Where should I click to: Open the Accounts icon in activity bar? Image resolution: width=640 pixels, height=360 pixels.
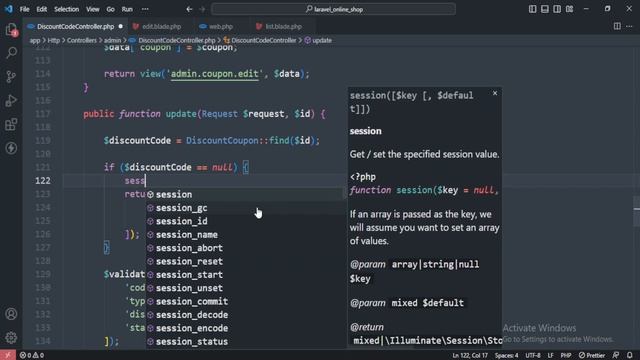click(11, 314)
